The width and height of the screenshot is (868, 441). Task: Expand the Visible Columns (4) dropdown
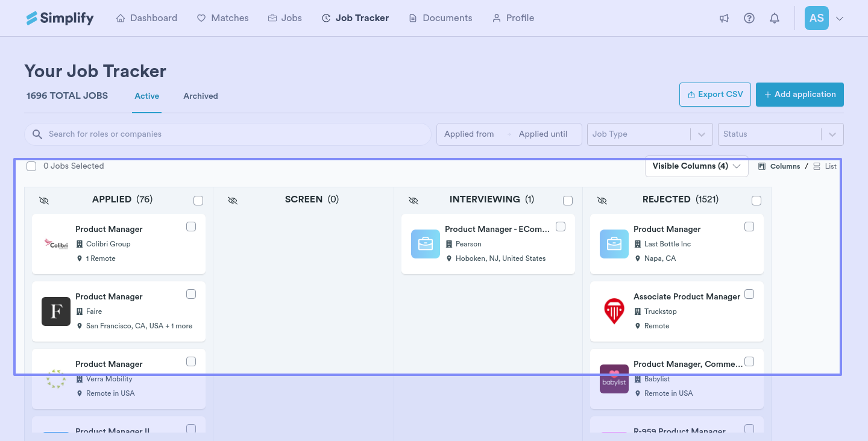click(x=696, y=166)
